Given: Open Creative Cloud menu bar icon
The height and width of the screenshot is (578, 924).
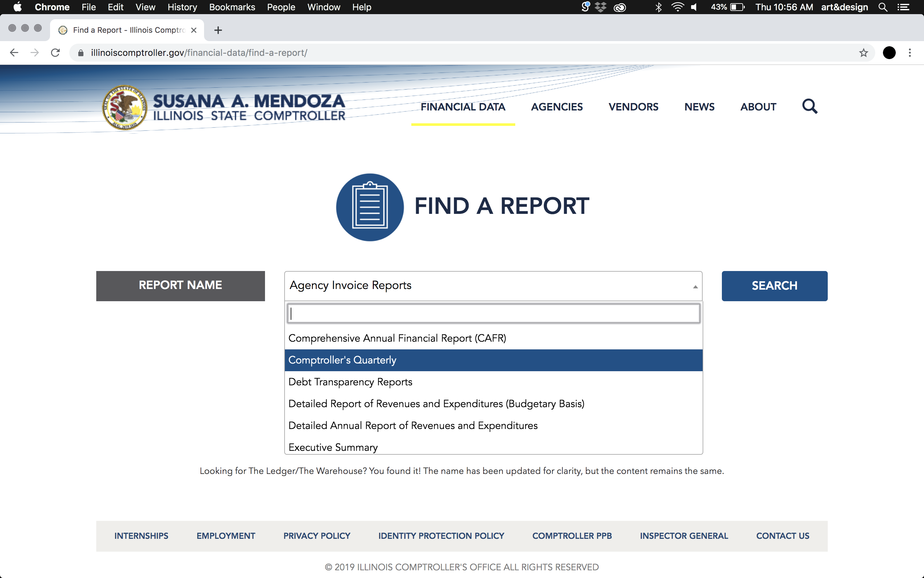Looking at the screenshot, I should coord(619,7).
